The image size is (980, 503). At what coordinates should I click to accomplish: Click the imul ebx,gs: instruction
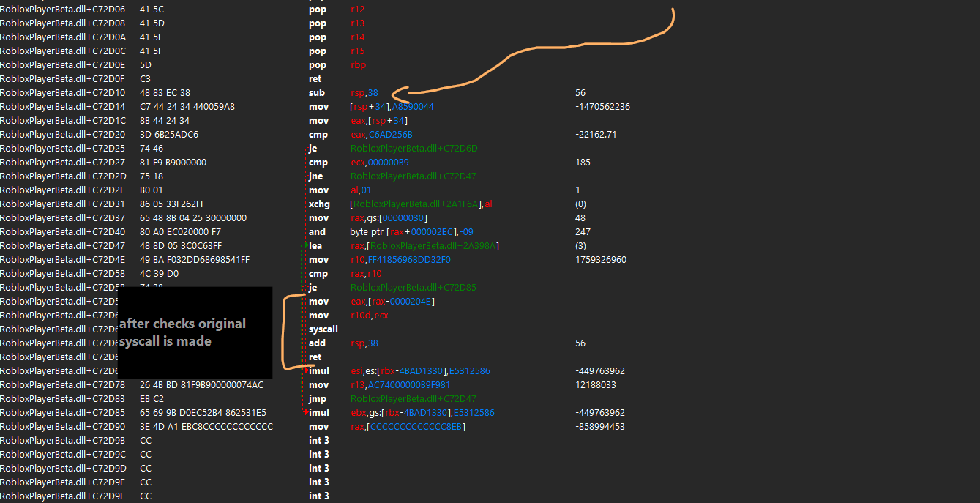(402, 413)
